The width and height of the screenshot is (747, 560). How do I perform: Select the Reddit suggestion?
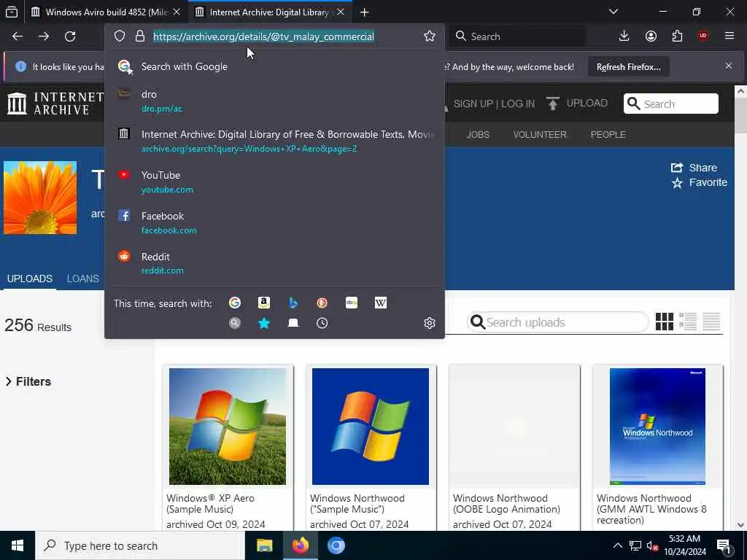[x=274, y=263]
